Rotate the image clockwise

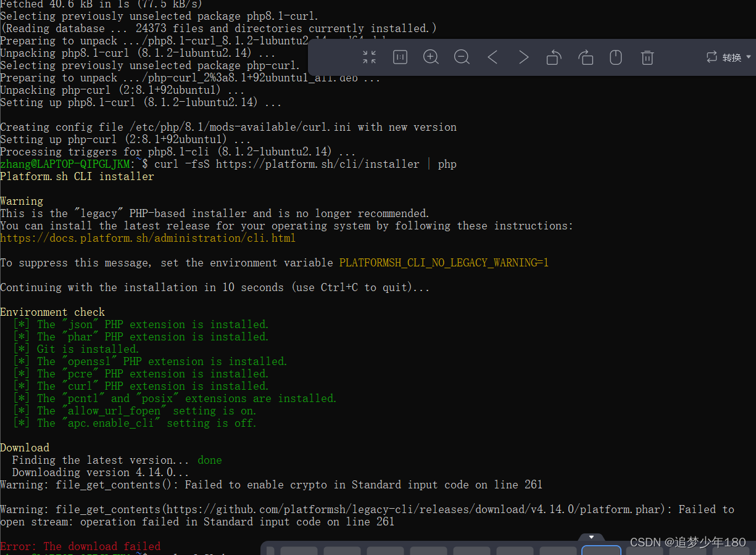(x=585, y=57)
